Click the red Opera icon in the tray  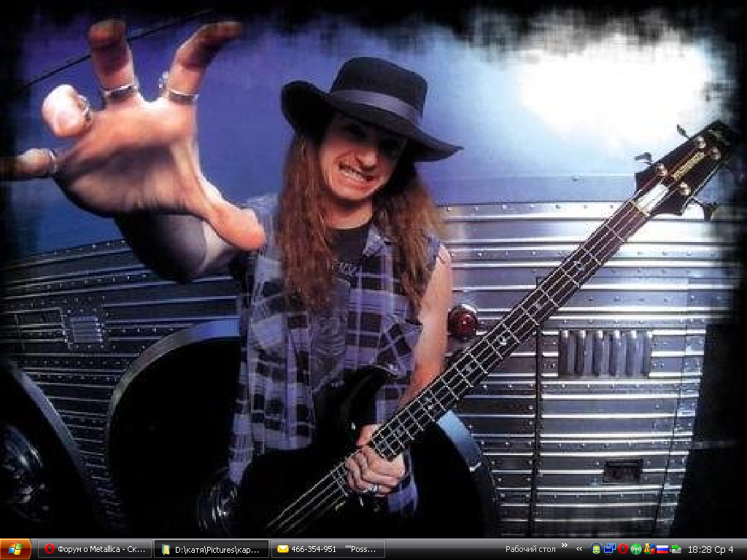622,549
